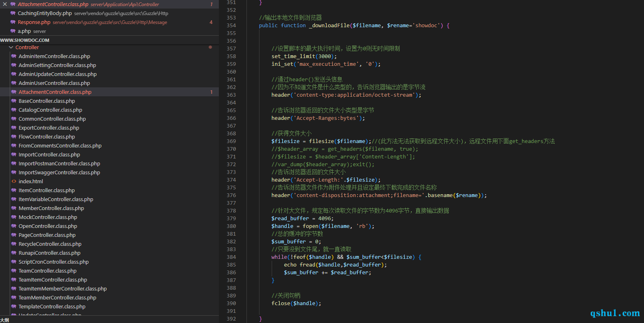Image resolution: width=644 pixels, height=323 pixels.
Task: Expand the 大纲 outline section
Action: click(4, 320)
